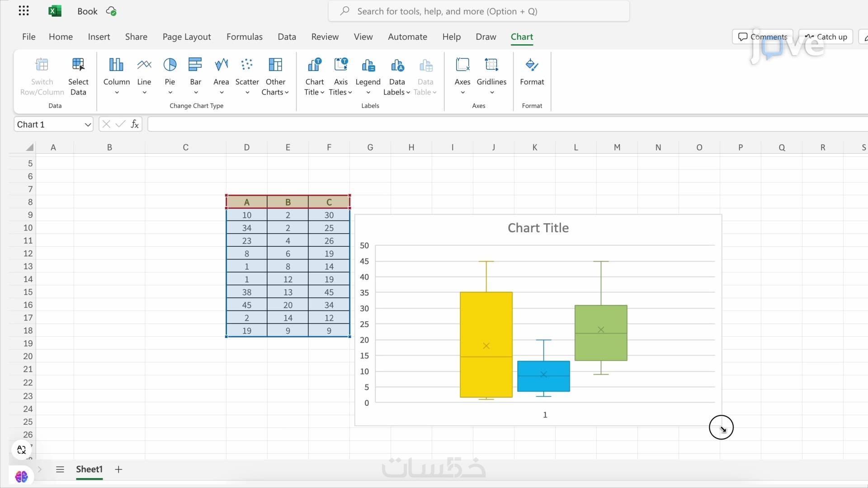Open the Name Box dropdown arrow

pyautogui.click(x=88, y=125)
